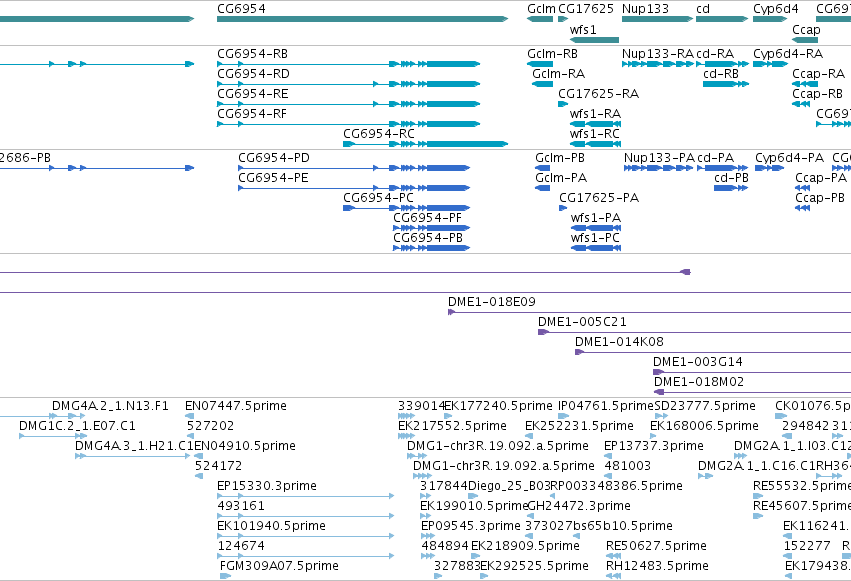Select the Gclm gene label
This screenshot has width=851, height=581.
coord(542,9)
